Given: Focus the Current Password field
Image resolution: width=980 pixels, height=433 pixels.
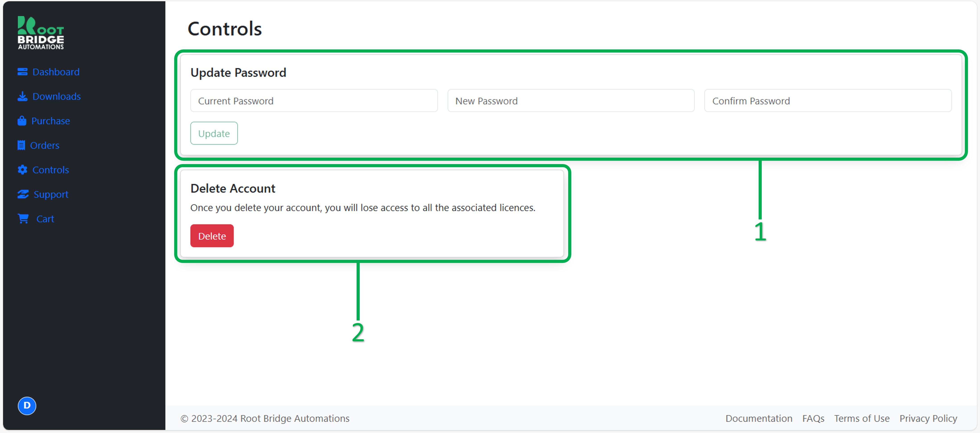Looking at the screenshot, I should point(314,101).
